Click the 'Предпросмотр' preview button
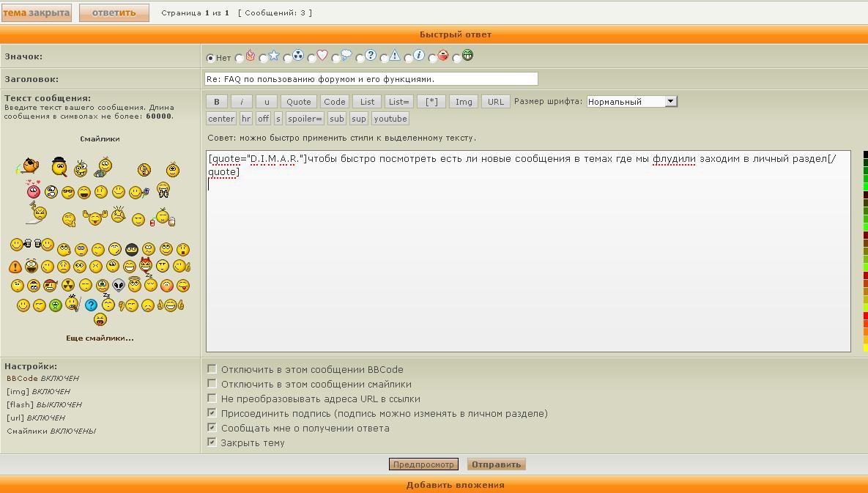Screen dimensions: 868x493 click(x=423, y=464)
